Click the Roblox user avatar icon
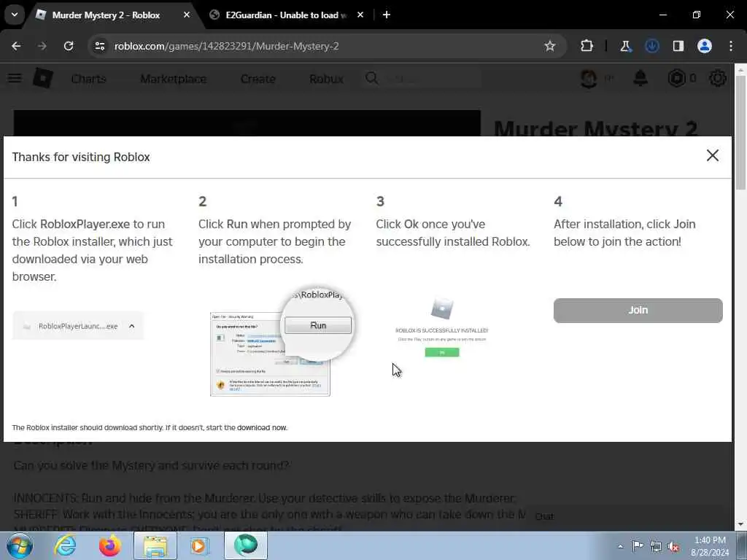The height and width of the screenshot is (560, 747). pos(589,79)
